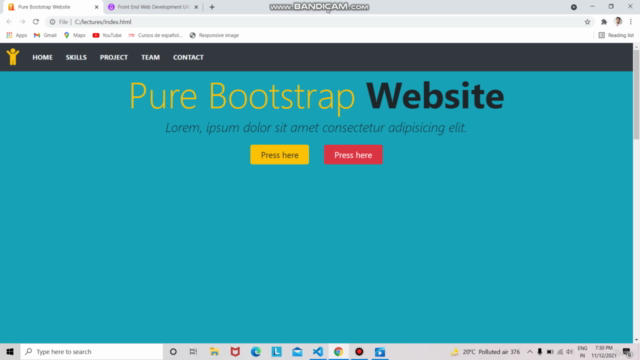
Task: Click the ENG IN language indicator
Action: (582, 351)
